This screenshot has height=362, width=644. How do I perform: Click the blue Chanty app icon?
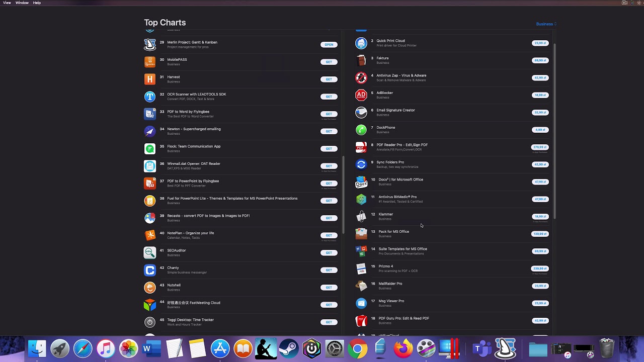[150, 270]
